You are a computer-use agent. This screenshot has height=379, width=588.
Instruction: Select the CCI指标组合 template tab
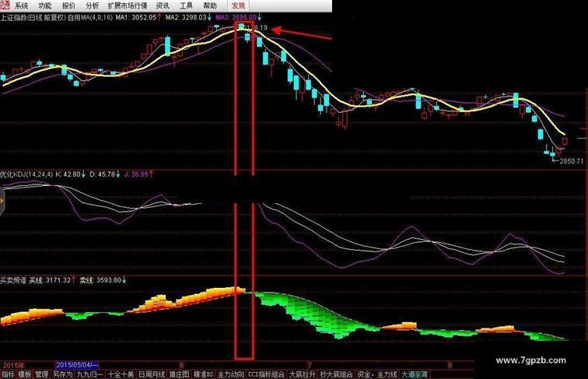[x=267, y=374]
